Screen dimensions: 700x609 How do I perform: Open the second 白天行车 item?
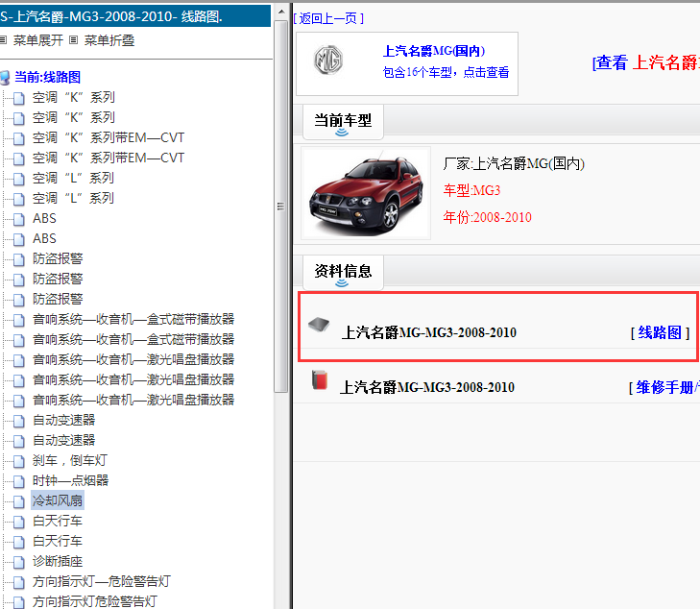coord(58,542)
